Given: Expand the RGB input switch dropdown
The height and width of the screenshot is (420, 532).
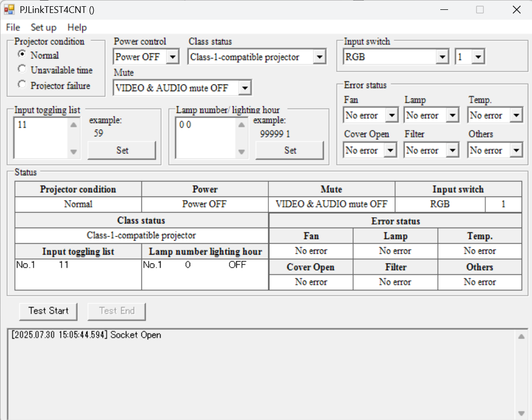Looking at the screenshot, I should click(442, 57).
